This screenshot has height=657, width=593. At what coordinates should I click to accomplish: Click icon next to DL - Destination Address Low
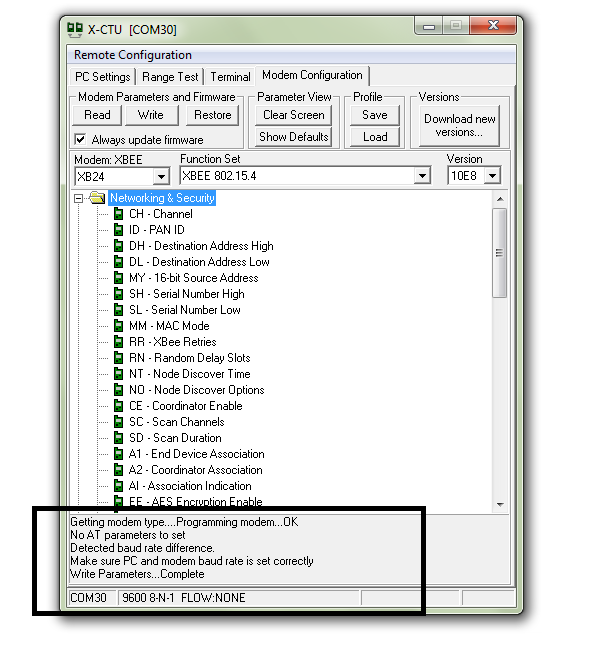(119, 262)
